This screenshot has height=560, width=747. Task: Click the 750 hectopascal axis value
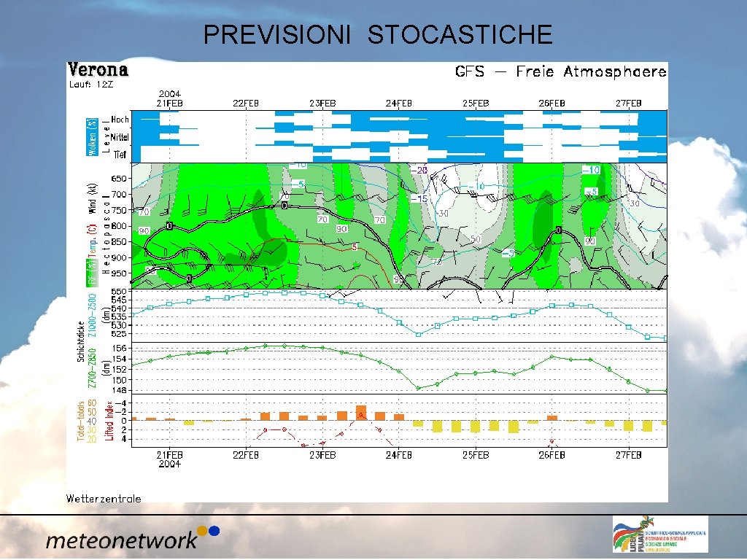[119, 210]
